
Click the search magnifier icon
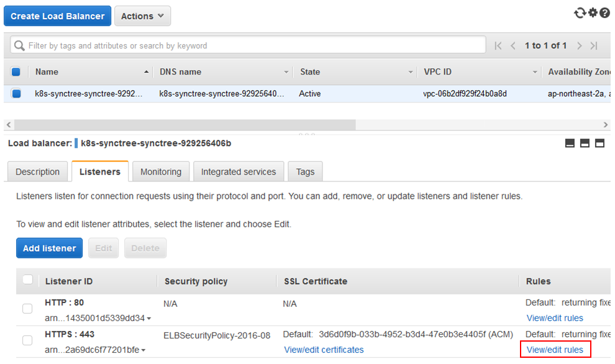pyautogui.click(x=19, y=45)
